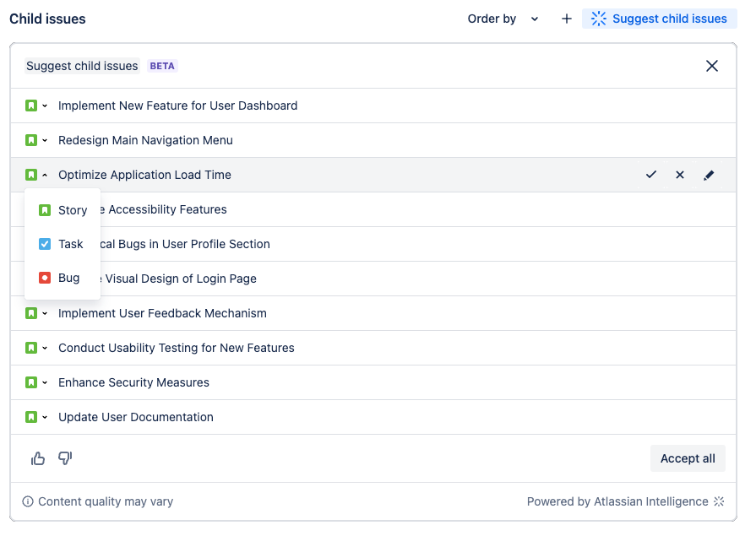This screenshot has width=756, height=536.
Task: Click the Implement User Feedback Mechanism suggestion
Action: click(162, 313)
